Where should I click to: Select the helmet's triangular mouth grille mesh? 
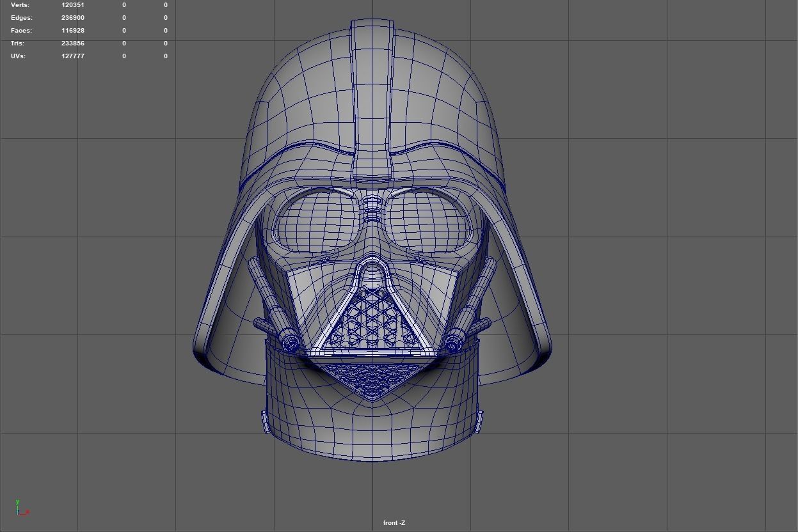pyautogui.click(x=372, y=320)
